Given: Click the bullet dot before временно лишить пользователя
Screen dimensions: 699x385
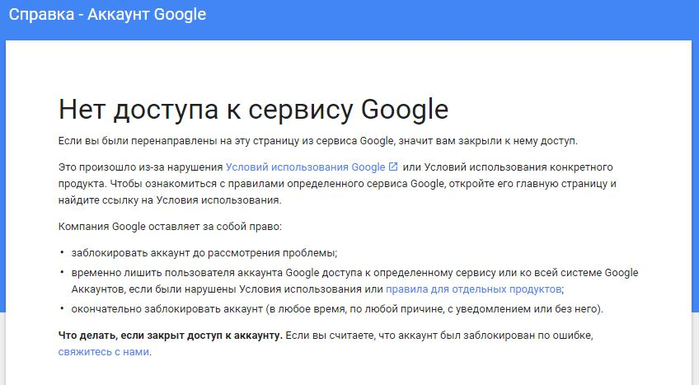Looking at the screenshot, I should point(62,272).
